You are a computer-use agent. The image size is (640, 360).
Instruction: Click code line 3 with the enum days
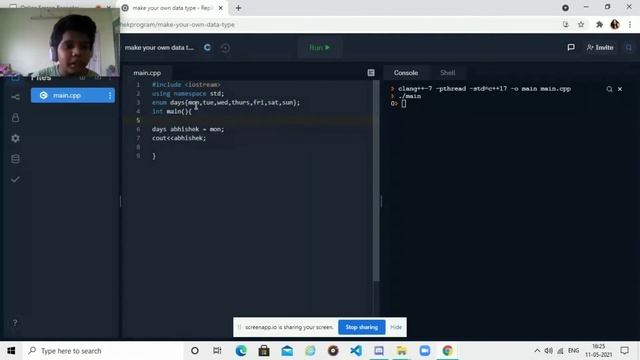(x=226, y=102)
